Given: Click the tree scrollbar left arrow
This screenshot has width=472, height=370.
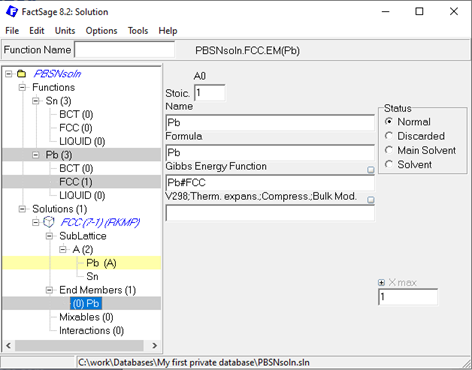Looking at the screenshot, I should [9, 345].
